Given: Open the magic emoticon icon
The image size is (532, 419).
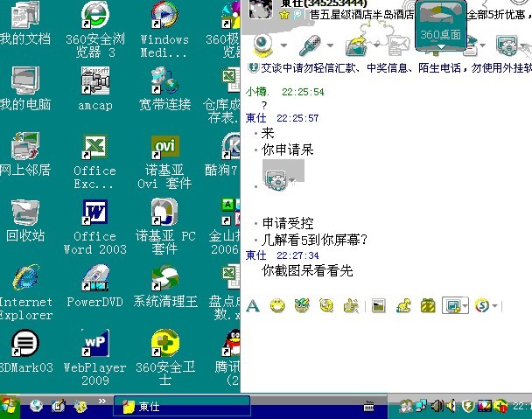Looking at the screenshot, I should [302, 305].
